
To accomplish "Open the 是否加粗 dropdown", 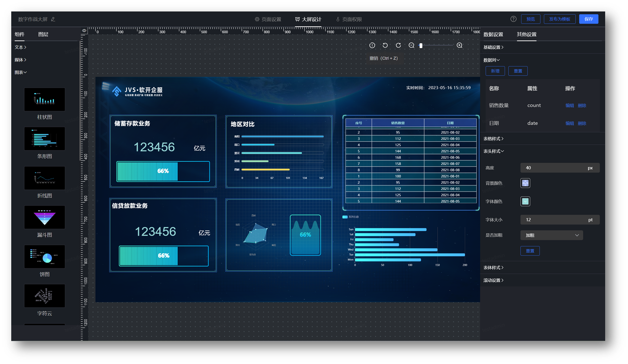I will pyautogui.click(x=551, y=235).
